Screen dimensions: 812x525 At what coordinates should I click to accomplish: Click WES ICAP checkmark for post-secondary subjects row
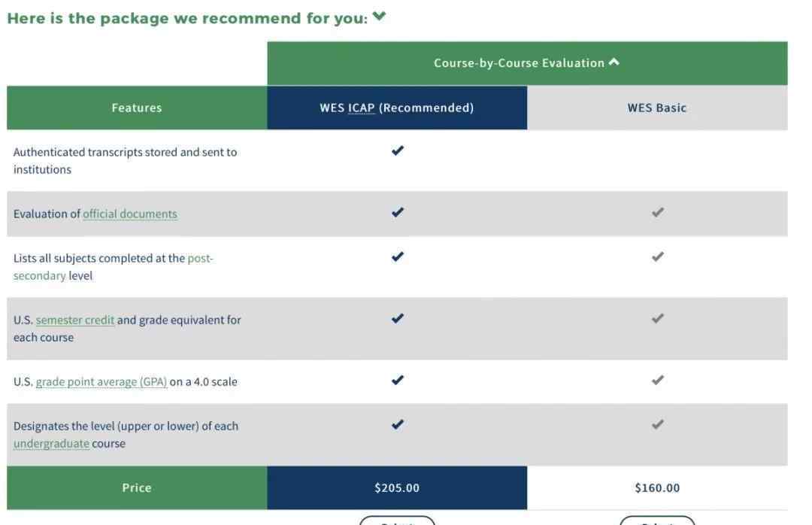[398, 256]
